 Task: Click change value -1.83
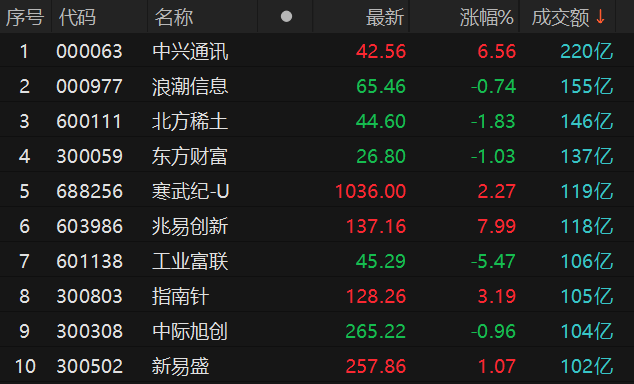pos(493,122)
